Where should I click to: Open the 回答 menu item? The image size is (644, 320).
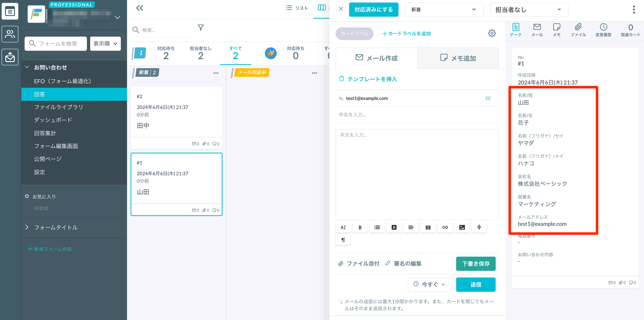pos(74,94)
